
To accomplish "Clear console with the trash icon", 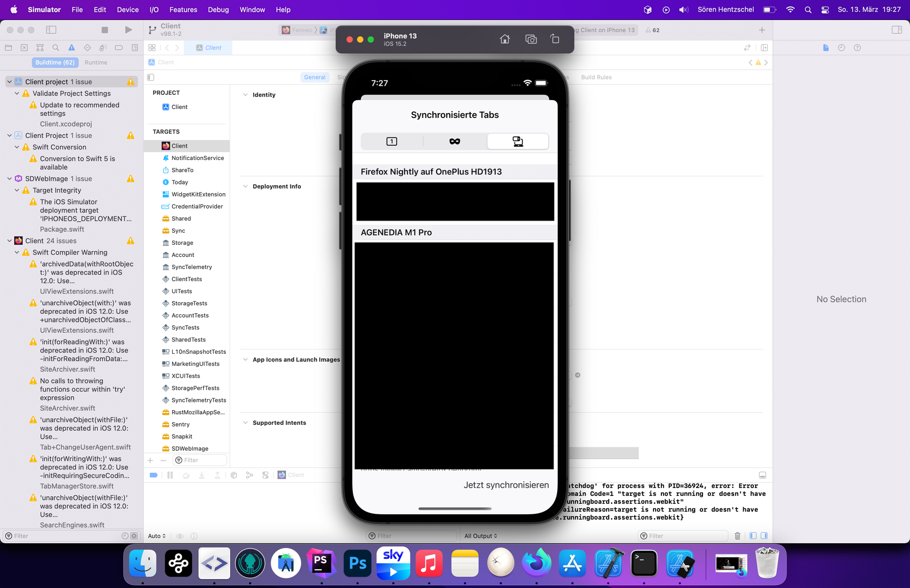I will (737, 536).
